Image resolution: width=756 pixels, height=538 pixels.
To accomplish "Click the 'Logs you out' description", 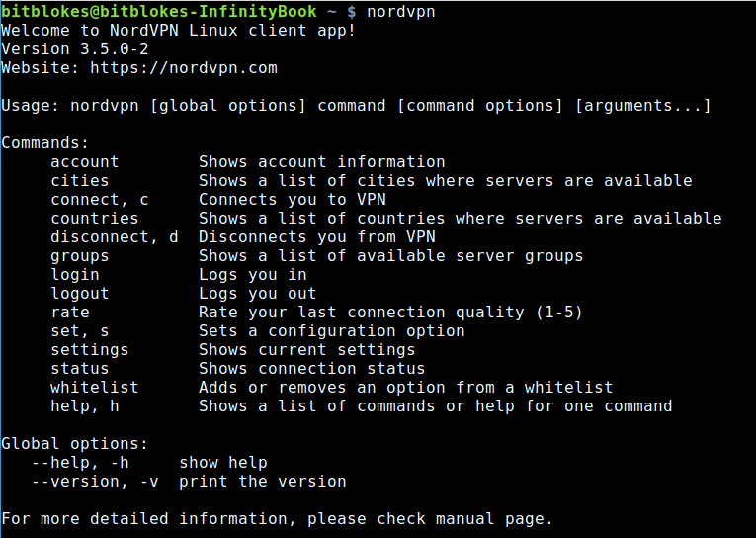I will (x=258, y=294).
